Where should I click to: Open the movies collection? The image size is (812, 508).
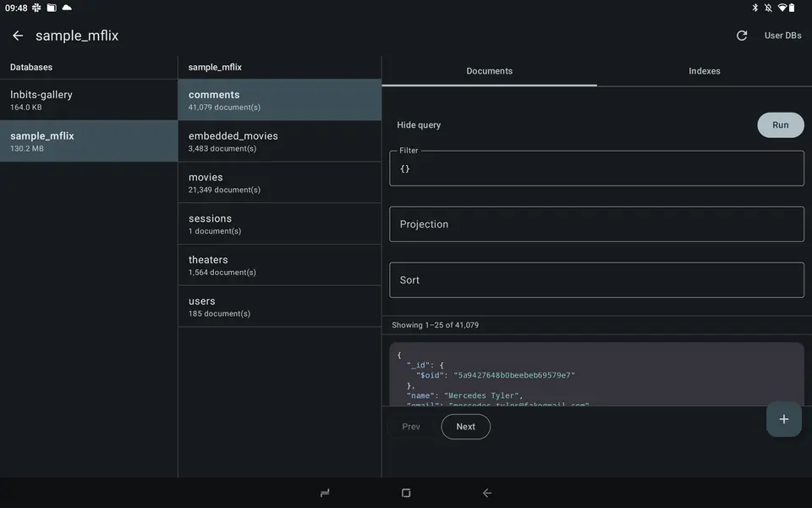(280, 183)
